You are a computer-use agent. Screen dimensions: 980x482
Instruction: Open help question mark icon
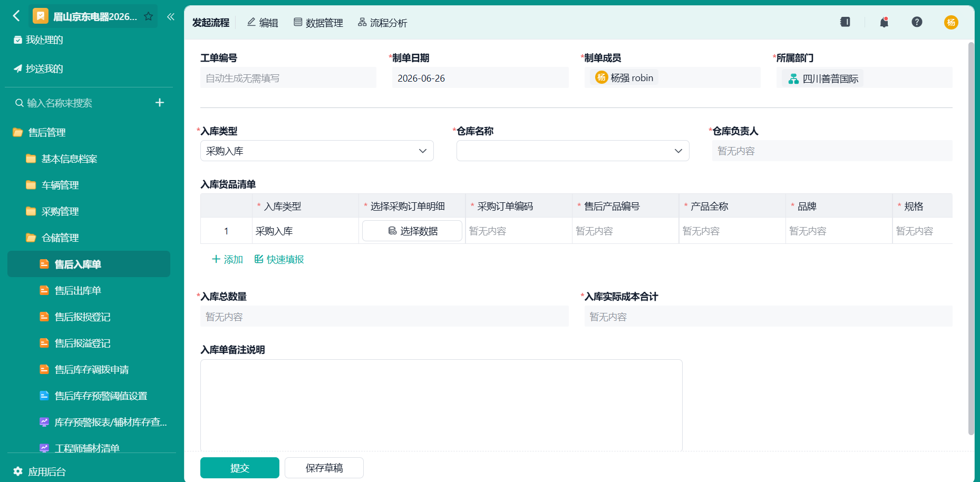pyautogui.click(x=917, y=22)
